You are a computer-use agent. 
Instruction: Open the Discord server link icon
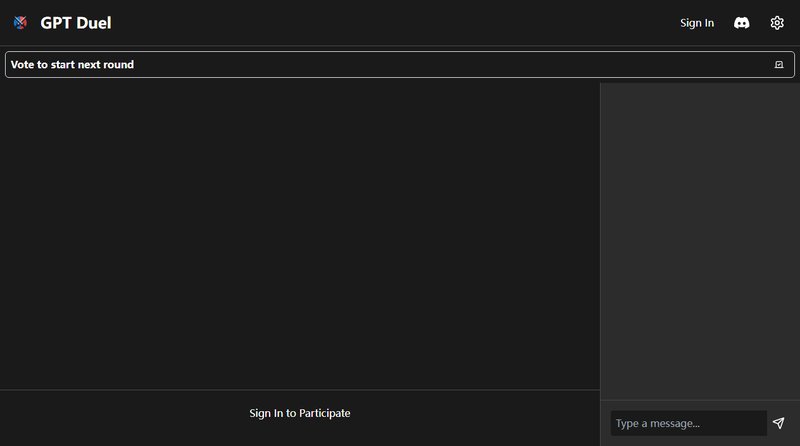click(741, 23)
